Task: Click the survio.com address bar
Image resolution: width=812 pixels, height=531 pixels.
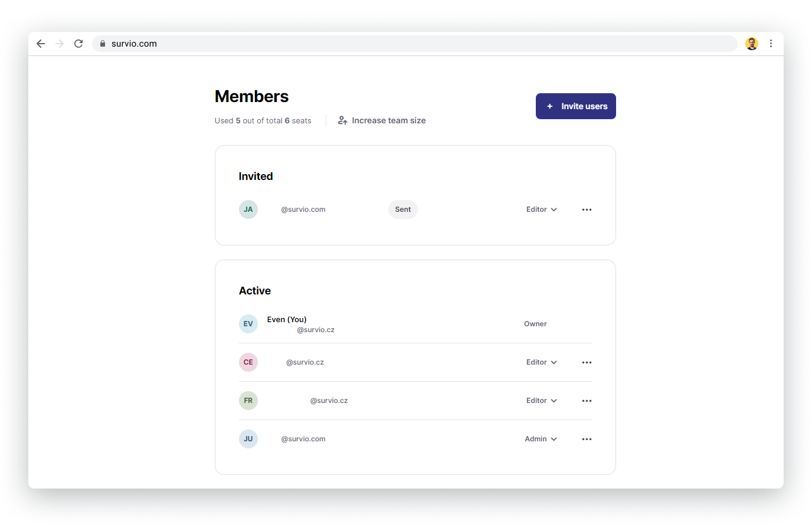Action: [414, 44]
